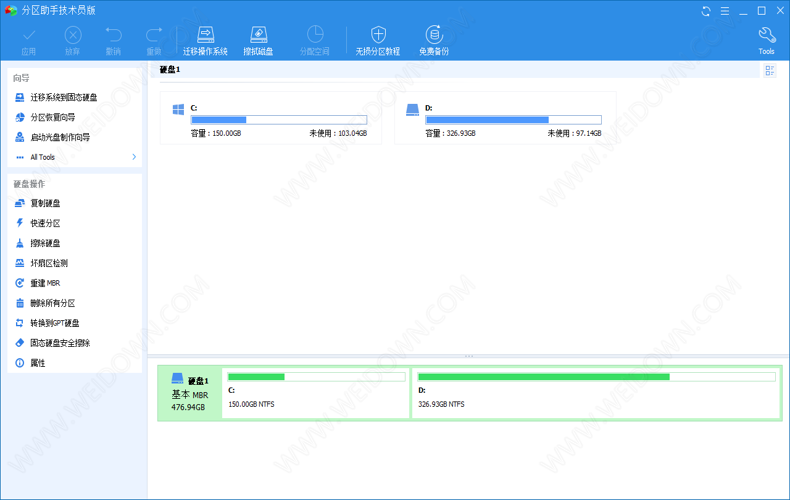Select 分区恢复向导 in the sidebar
Viewport: 790px width, 500px height.
click(52, 117)
